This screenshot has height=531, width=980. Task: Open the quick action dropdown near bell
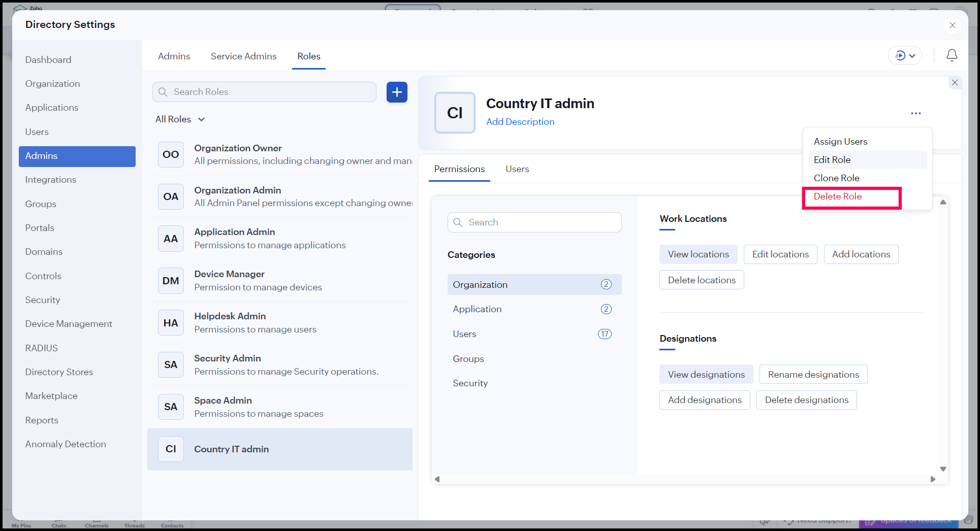[905, 55]
